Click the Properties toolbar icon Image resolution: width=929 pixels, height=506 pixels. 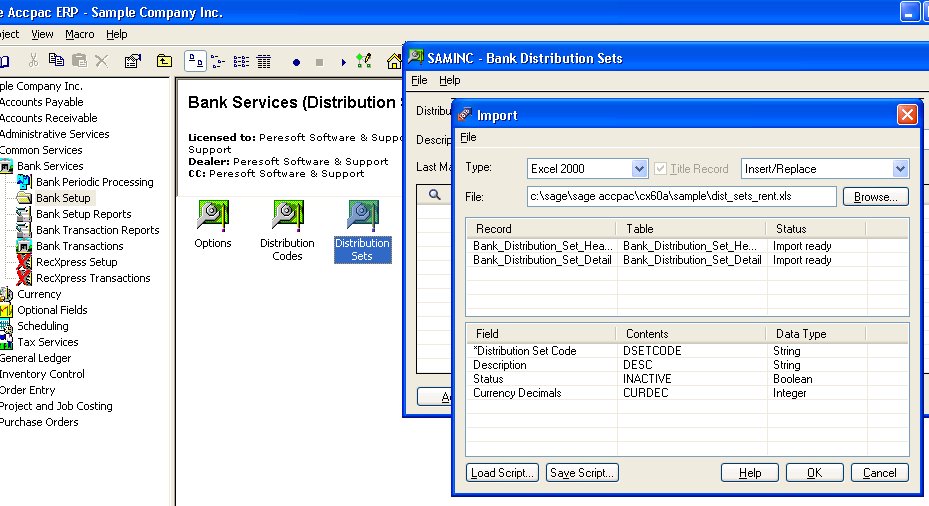coord(133,61)
